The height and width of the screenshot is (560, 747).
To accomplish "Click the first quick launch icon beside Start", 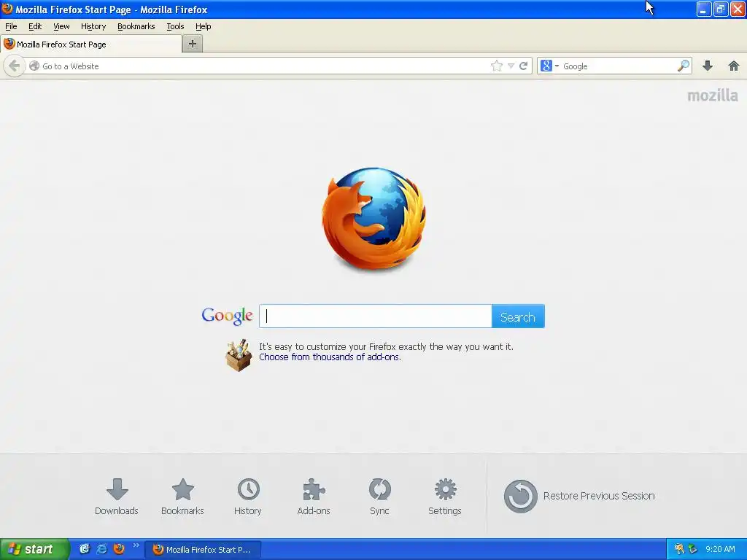I will click(x=85, y=549).
